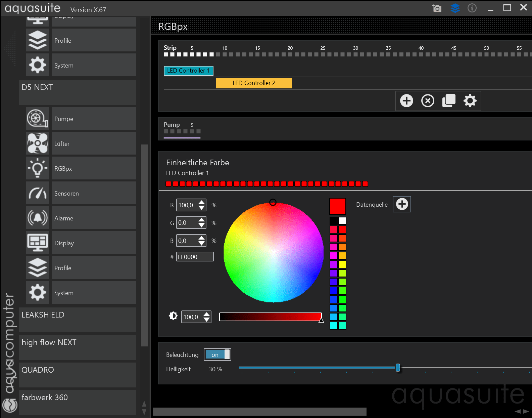Viewport: 532px width, 418px height.
Task: Click the duplicate controller copy icon
Action: tap(449, 101)
